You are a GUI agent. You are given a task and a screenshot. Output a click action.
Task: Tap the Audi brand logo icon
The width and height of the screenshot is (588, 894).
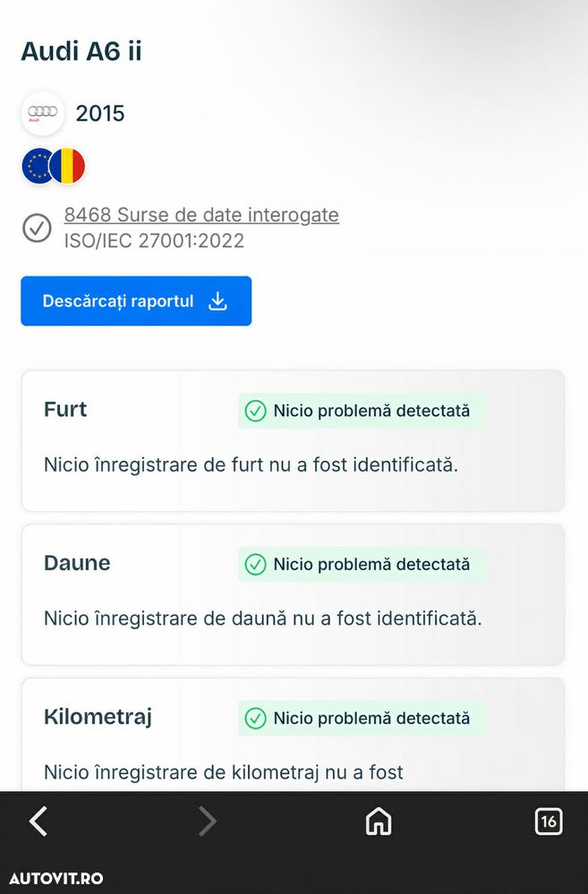(x=42, y=113)
